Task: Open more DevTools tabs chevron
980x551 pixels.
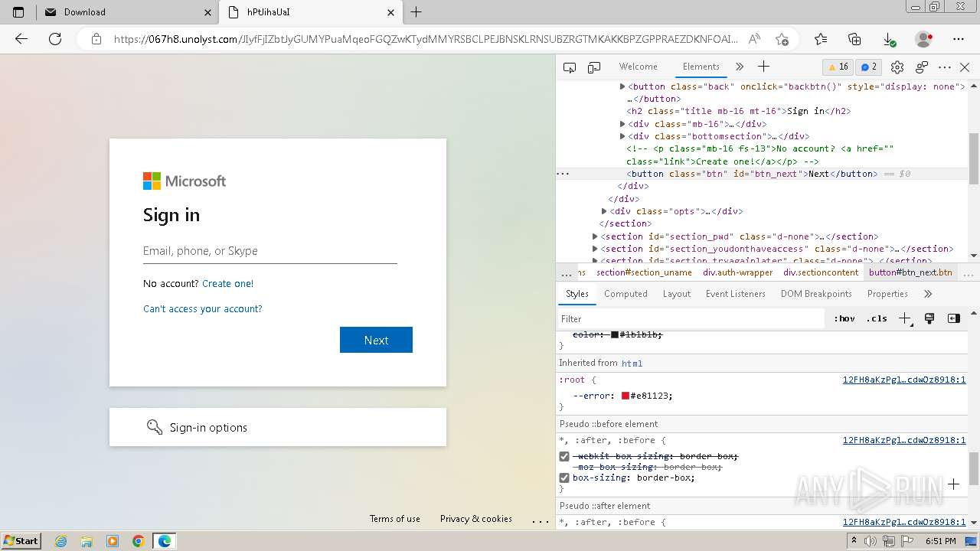Action: click(740, 67)
